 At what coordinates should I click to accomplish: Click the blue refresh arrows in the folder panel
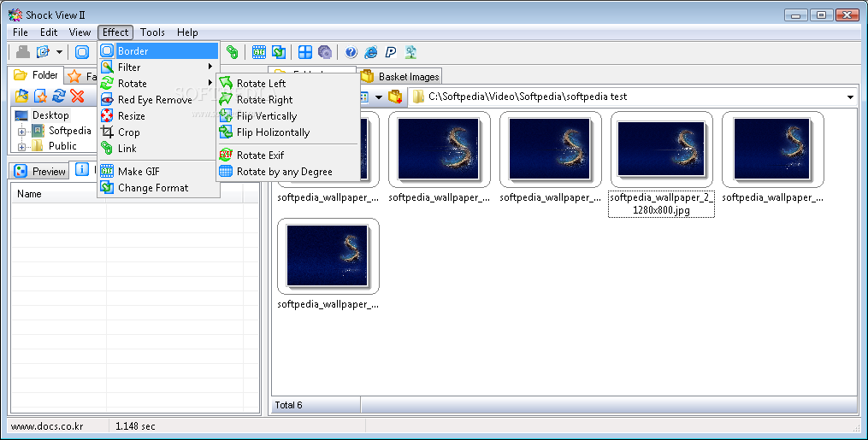59,96
